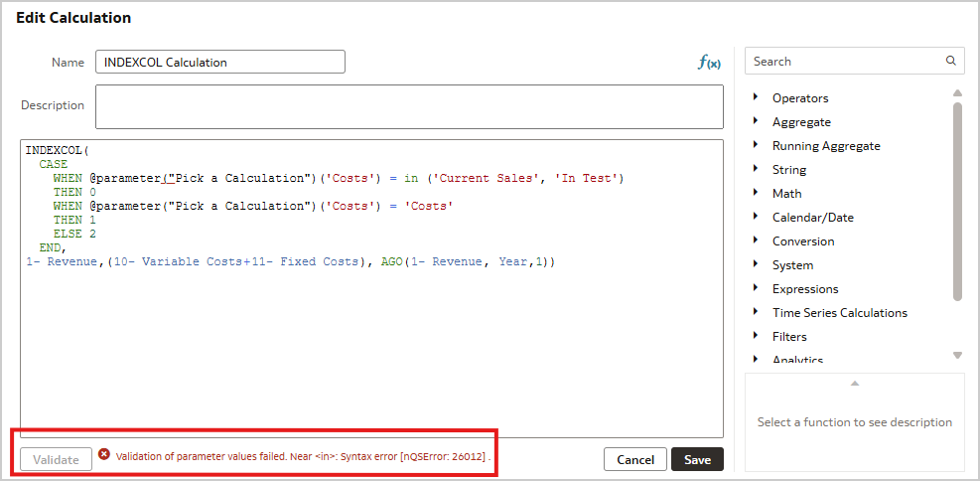This screenshot has height=481, width=980.
Task: Select the System functions category
Action: click(x=792, y=264)
